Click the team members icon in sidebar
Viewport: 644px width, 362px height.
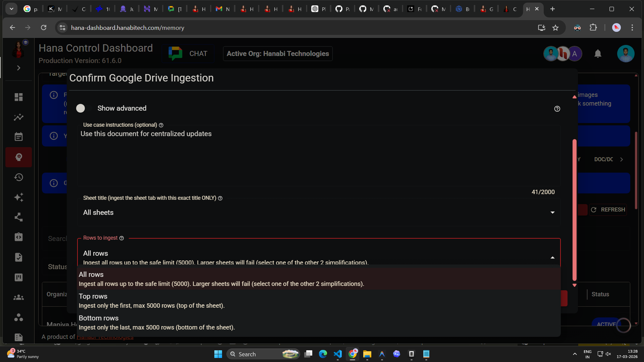click(18, 297)
